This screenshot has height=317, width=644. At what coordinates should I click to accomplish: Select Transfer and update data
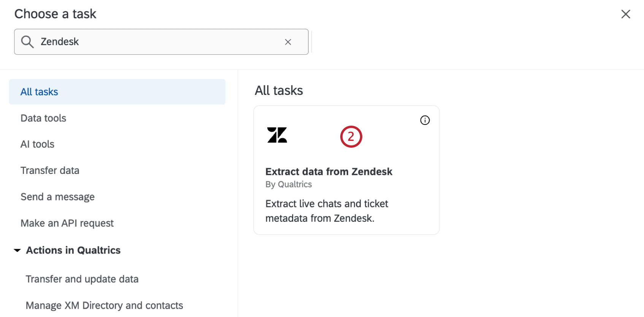coord(82,279)
